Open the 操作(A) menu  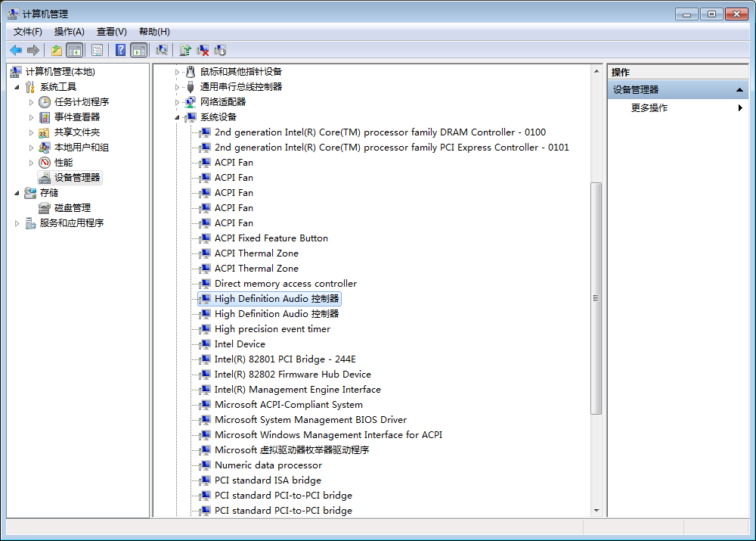click(69, 31)
